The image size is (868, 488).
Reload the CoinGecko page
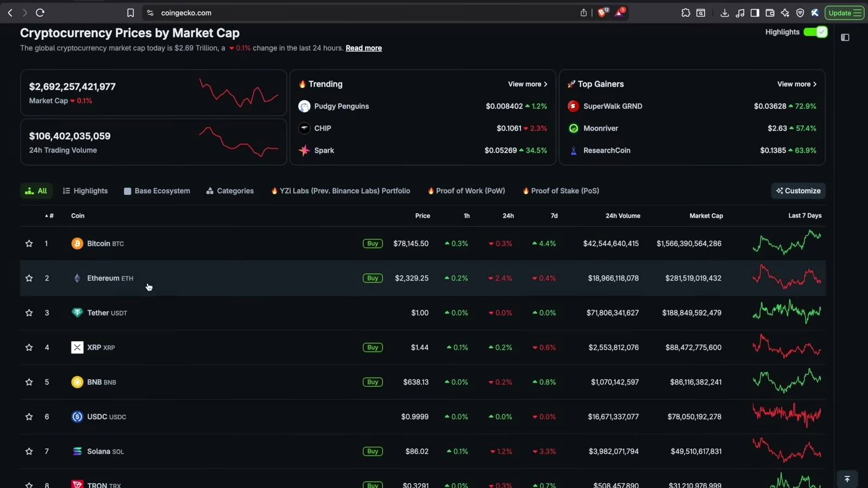click(40, 12)
